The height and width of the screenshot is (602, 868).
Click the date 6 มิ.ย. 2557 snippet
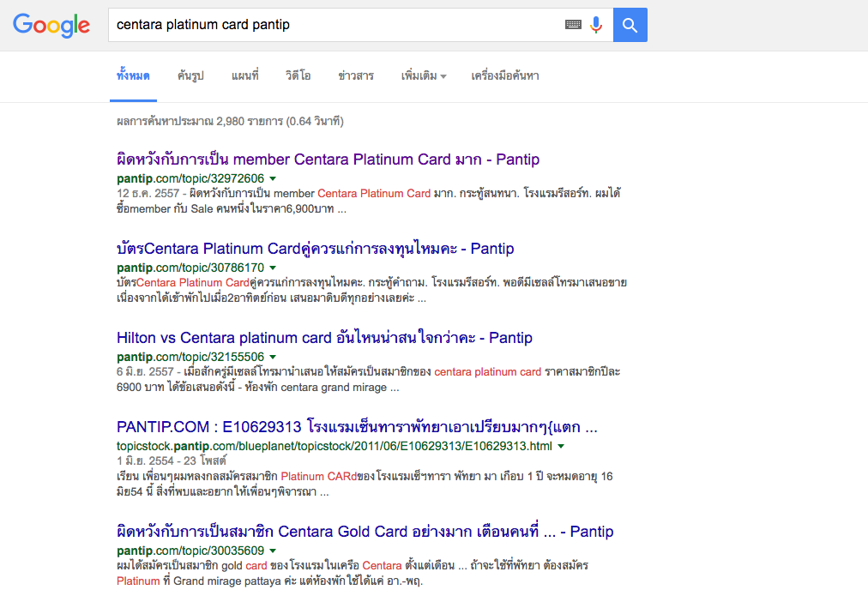click(x=145, y=372)
